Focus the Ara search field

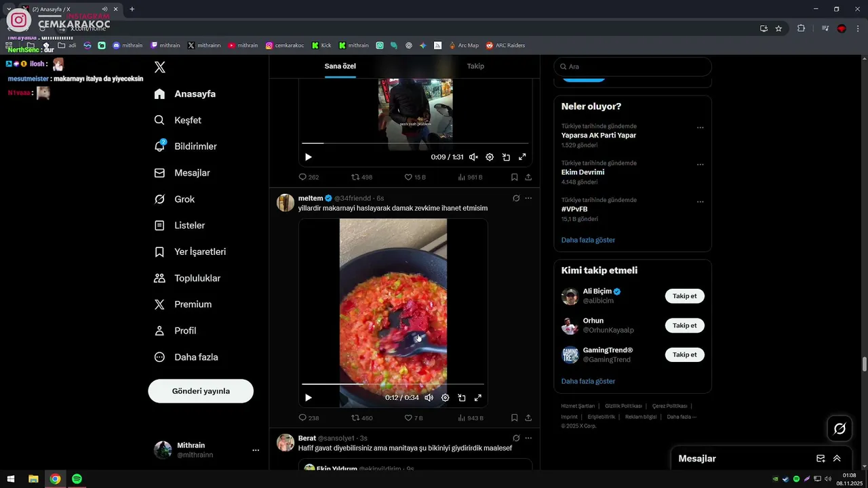pos(633,66)
